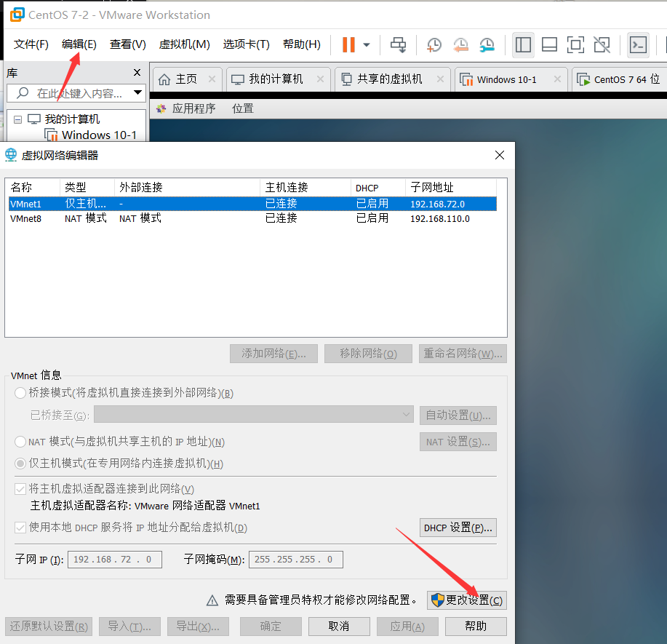Click the 还原默认设置(R) button
The image size is (667, 644).
49,627
